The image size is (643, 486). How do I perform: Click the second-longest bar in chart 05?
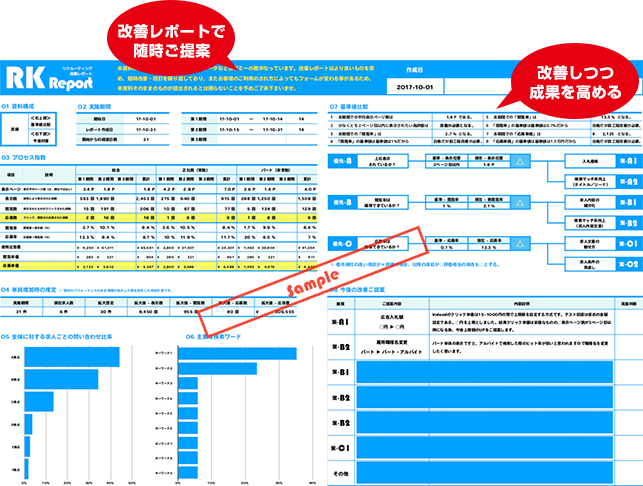pyautogui.click(x=62, y=379)
